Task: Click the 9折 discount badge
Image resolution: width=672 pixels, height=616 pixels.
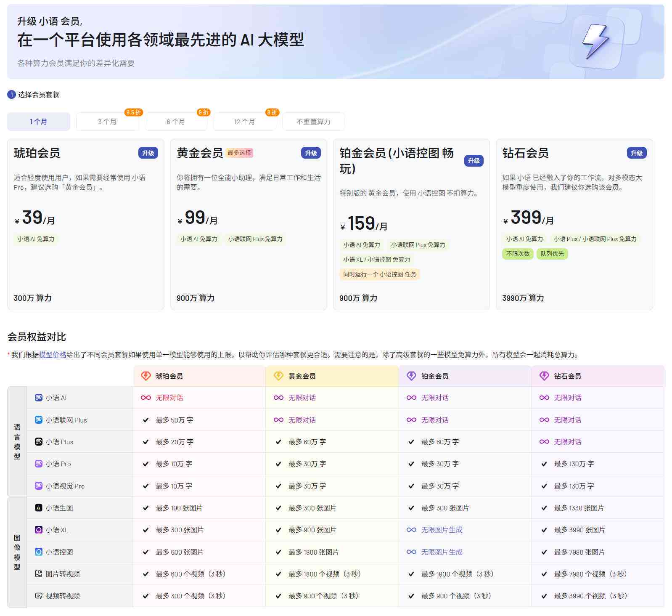Action: point(203,112)
